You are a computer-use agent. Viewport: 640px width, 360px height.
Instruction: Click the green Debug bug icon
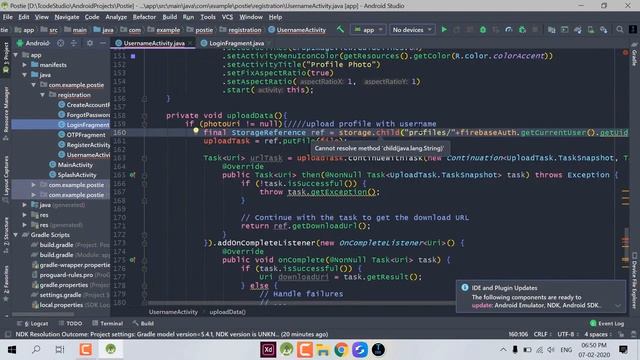tap(483, 29)
